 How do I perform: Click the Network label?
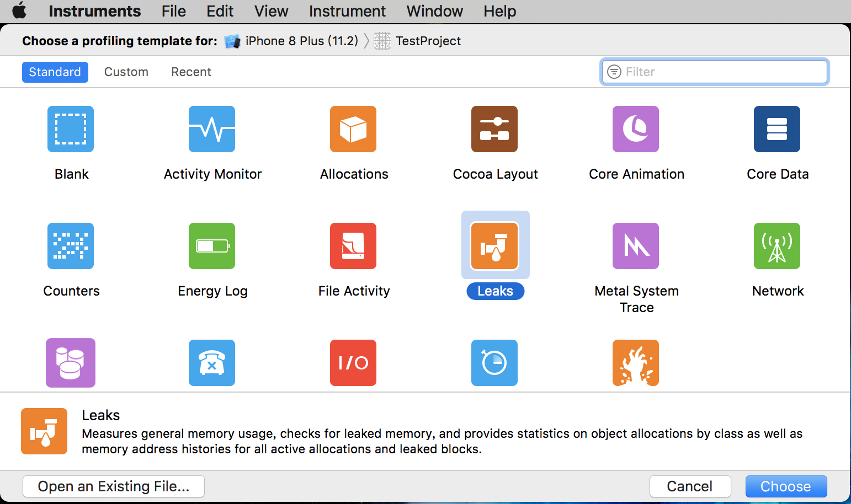pyautogui.click(x=778, y=291)
